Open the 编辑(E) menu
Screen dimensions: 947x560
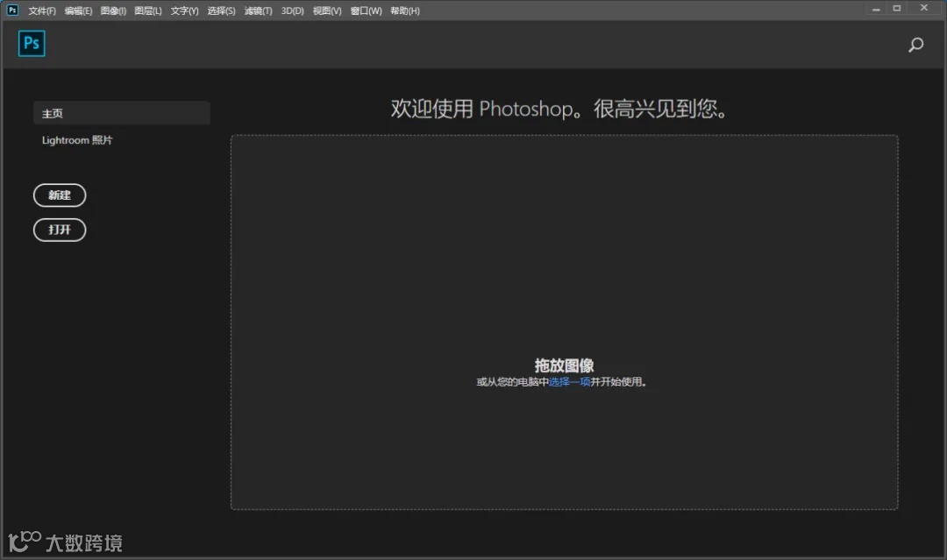pos(78,11)
